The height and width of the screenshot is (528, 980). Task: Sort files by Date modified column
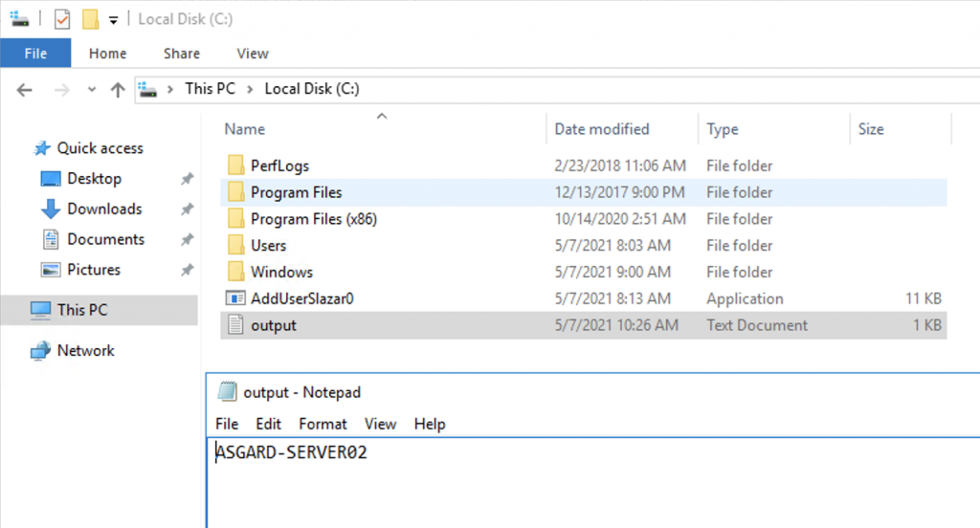pyautogui.click(x=601, y=129)
